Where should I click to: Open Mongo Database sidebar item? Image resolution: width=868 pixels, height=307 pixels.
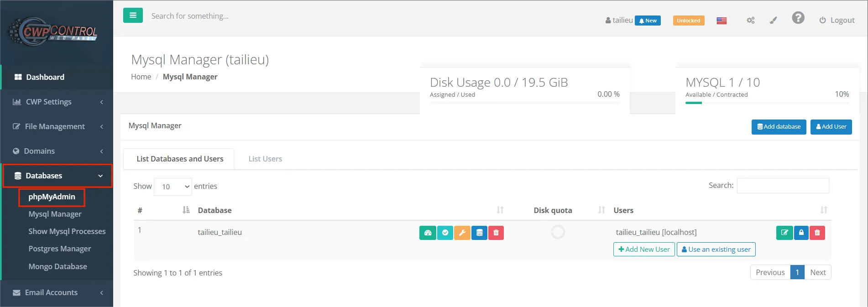pos(58,266)
